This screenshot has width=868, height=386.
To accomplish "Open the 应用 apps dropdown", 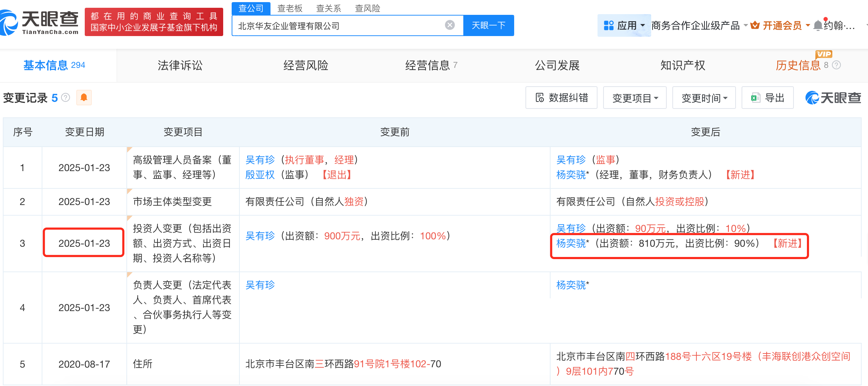I will 624,25.
